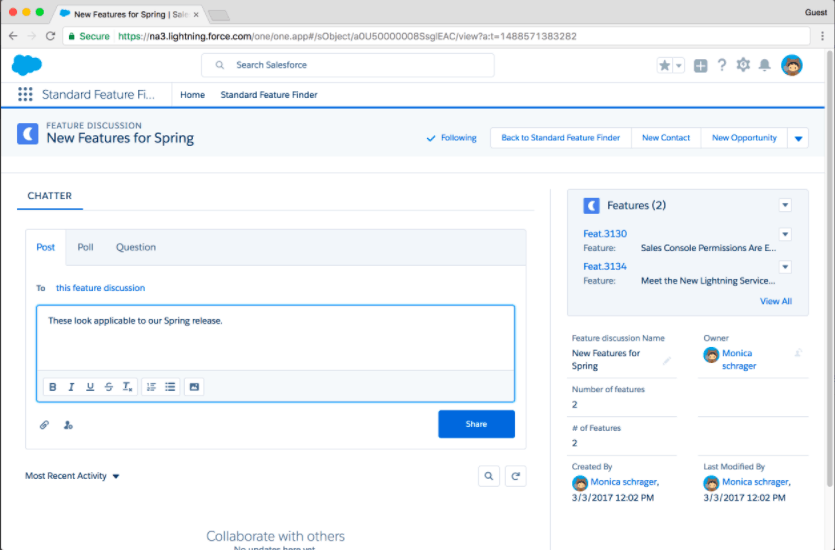Viewport: 835px width, 550px height.
Task: Click the Search Salesforce field
Action: (348, 65)
